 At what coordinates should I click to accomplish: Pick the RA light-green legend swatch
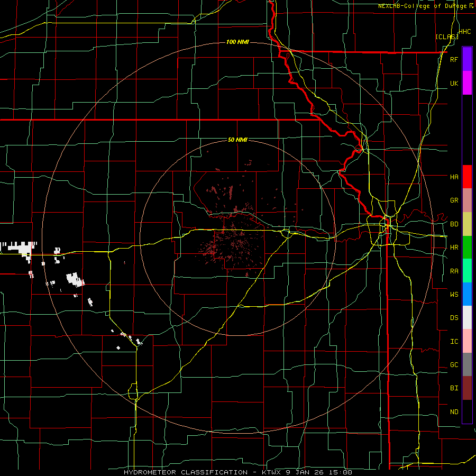(467, 271)
